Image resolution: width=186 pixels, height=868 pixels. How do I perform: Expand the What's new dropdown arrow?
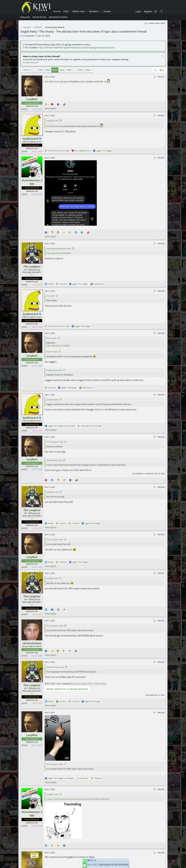pyautogui.click(x=86, y=11)
